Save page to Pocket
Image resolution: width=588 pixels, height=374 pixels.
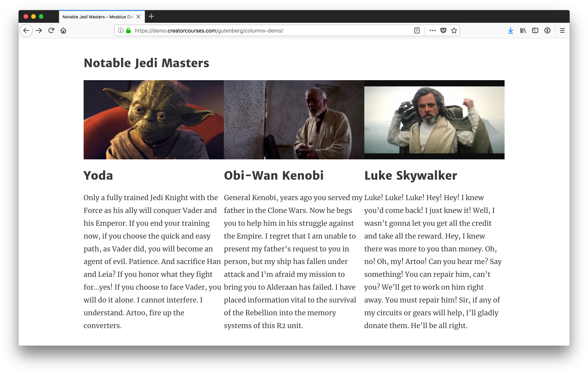(443, 31)
